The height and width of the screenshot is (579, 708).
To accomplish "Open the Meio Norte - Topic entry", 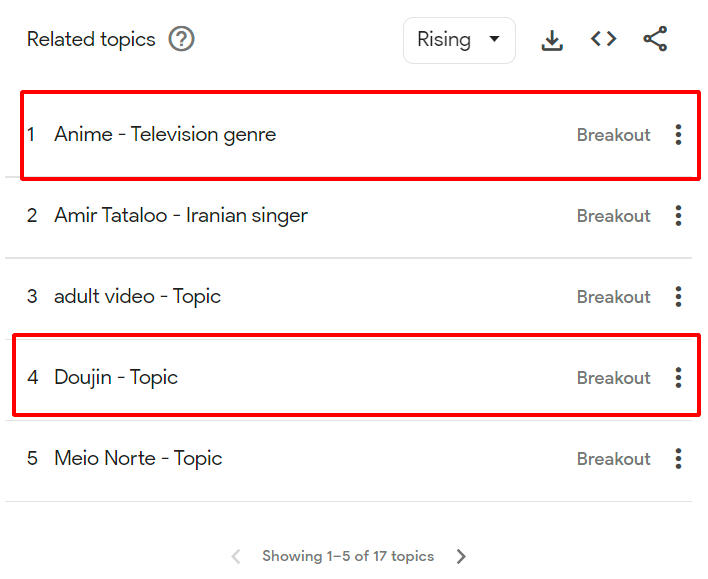I will coord(138,459).
